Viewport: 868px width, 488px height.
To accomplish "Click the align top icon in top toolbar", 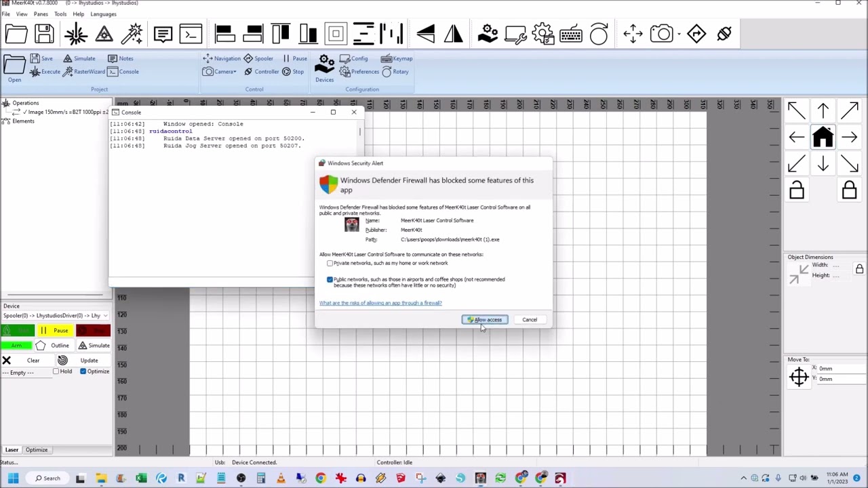I will (280, 34).
